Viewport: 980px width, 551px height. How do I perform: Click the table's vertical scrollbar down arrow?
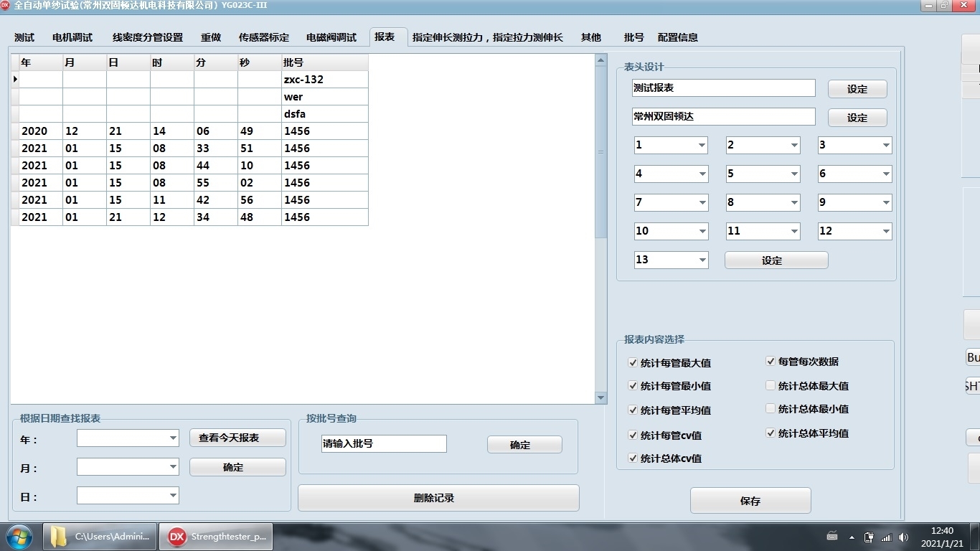(x=601, y=397)
